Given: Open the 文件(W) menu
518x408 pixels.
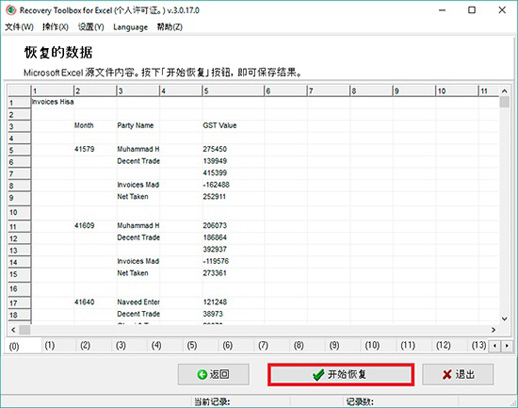Looking at the screenshot, I should [19, 27].
